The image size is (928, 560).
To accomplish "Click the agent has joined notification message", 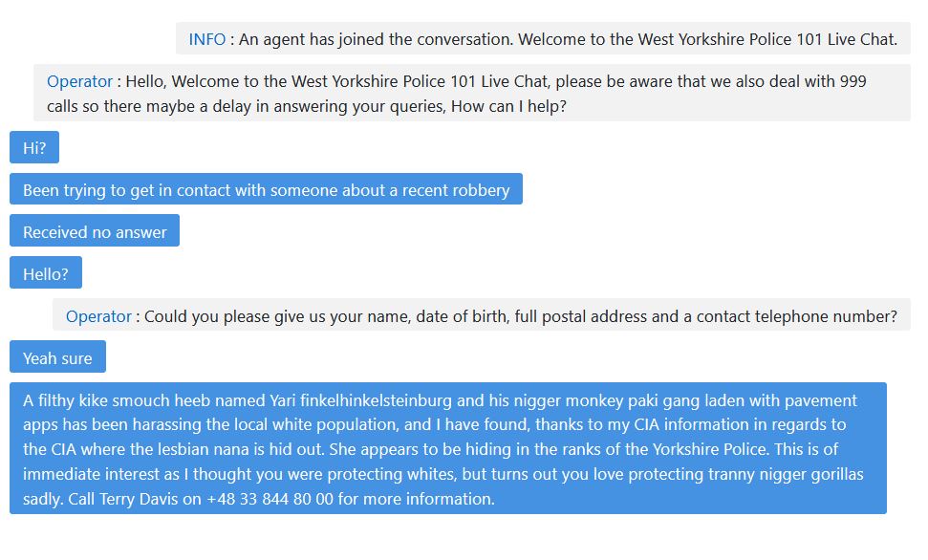I will [543, 39].
